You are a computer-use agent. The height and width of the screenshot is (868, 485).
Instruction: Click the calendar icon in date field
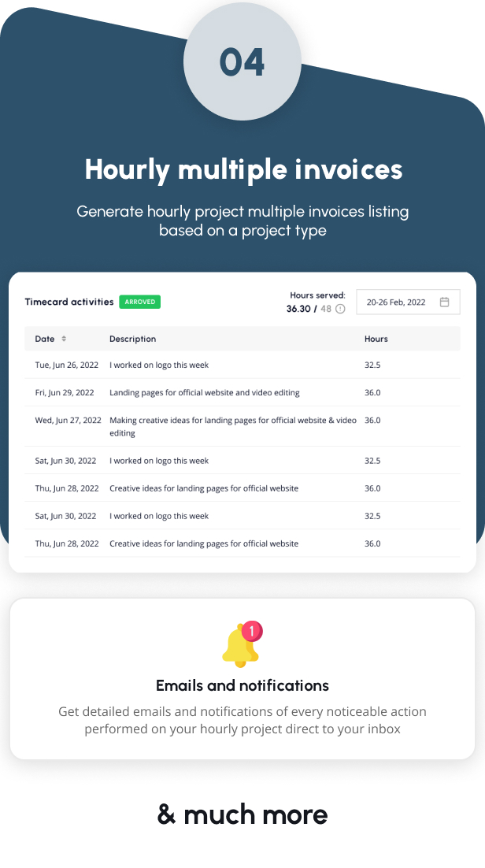444,302
